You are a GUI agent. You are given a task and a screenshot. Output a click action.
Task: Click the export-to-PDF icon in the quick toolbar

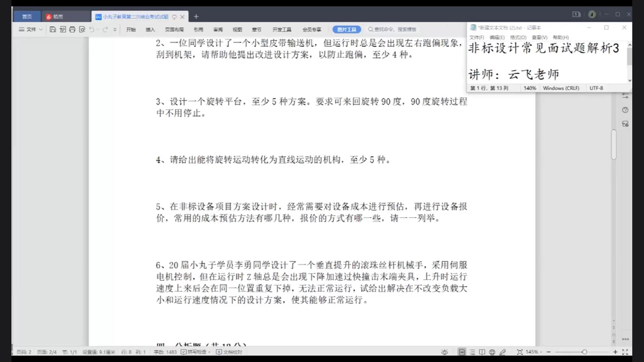coord(63,29)
